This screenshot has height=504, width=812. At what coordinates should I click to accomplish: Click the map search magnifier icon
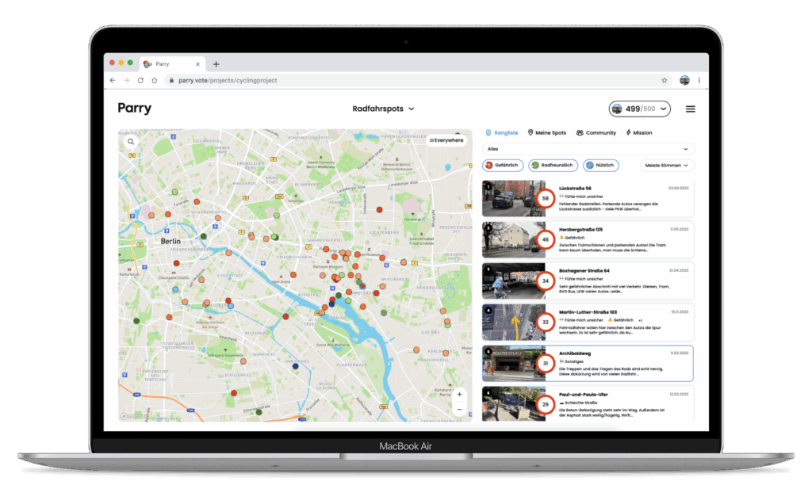tap(132, 142)
